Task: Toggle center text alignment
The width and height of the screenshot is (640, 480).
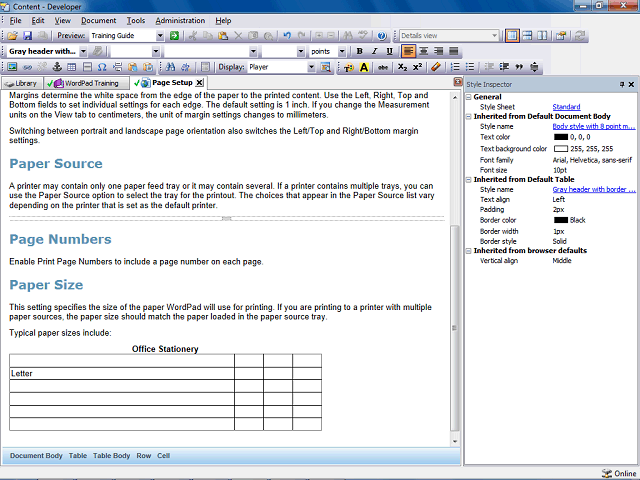Action: (424, 51)
